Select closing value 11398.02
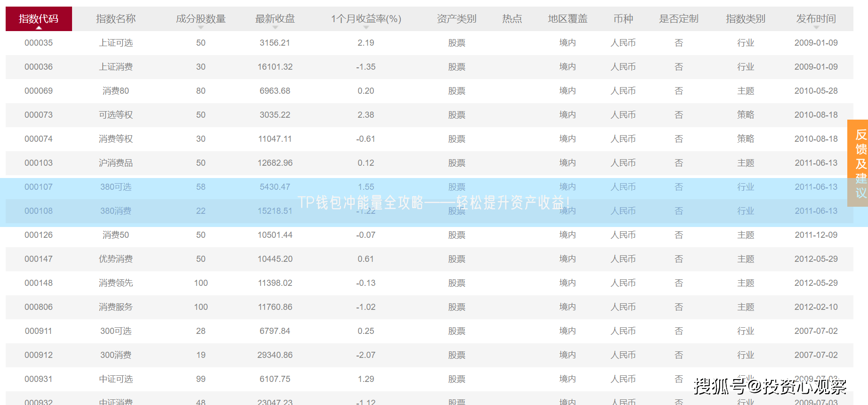Image resolution: width=868 pixels, height=405 pixels. (275, 283)
